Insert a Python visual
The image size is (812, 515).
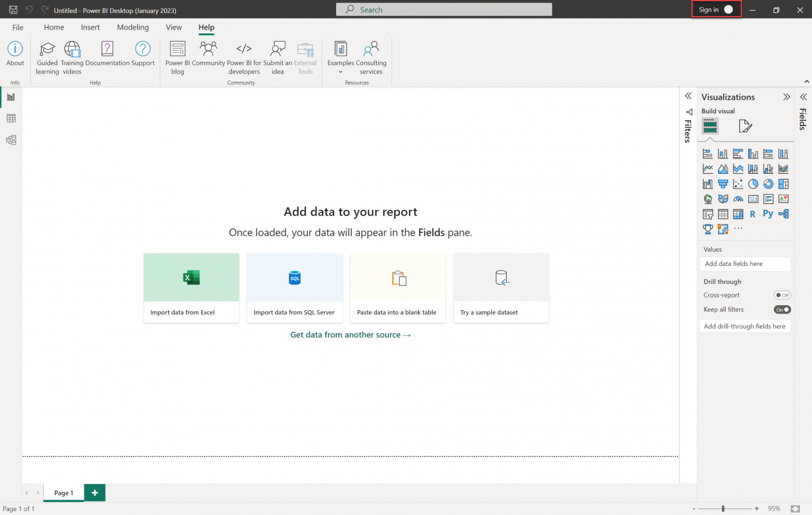pyautogui.click(x=768, y=214)
